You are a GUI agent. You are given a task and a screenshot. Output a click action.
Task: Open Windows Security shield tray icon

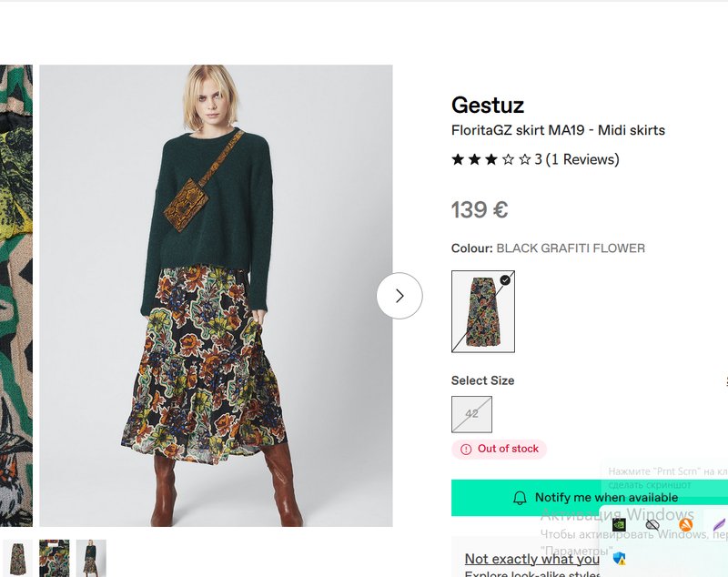click(619, 557)
